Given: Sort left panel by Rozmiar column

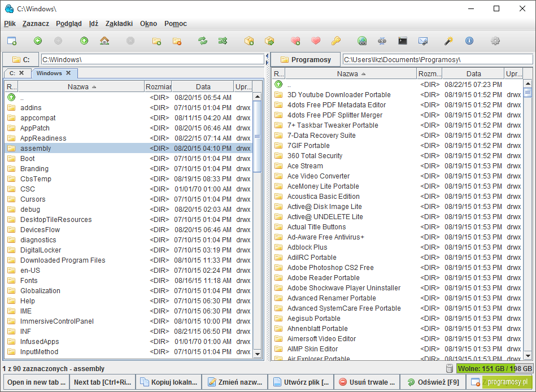Looking at the screenshot, I should point(158,87).
